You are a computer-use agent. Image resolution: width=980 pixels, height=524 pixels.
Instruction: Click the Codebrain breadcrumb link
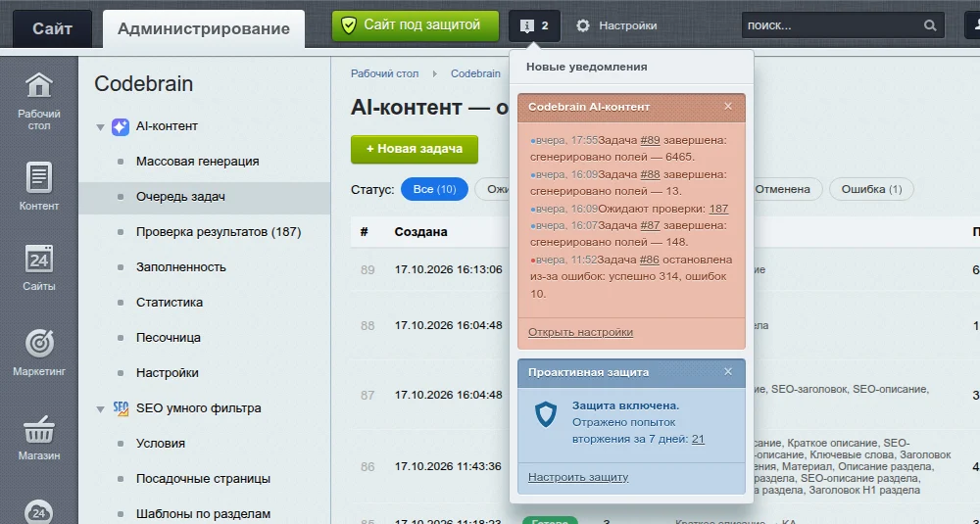(475, 73)
